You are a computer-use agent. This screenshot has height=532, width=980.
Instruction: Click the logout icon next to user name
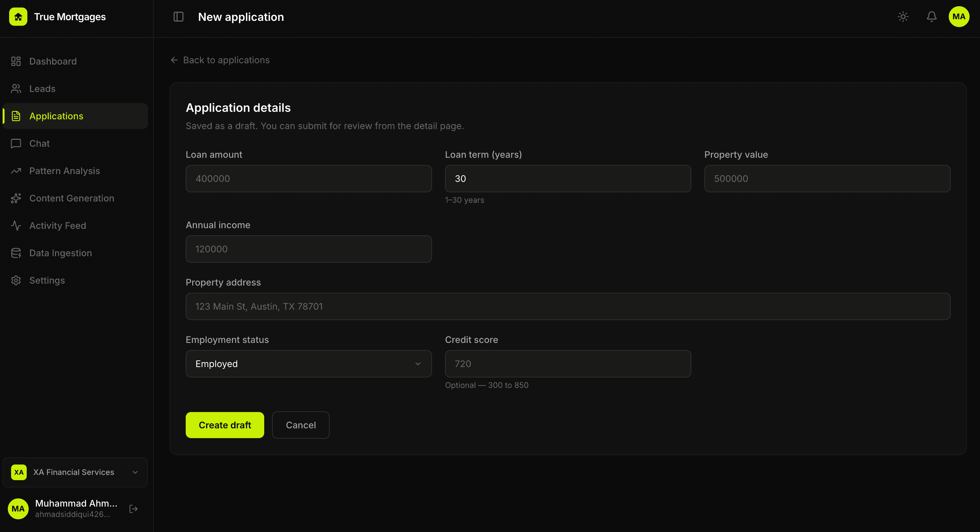[x=134, y=509]
